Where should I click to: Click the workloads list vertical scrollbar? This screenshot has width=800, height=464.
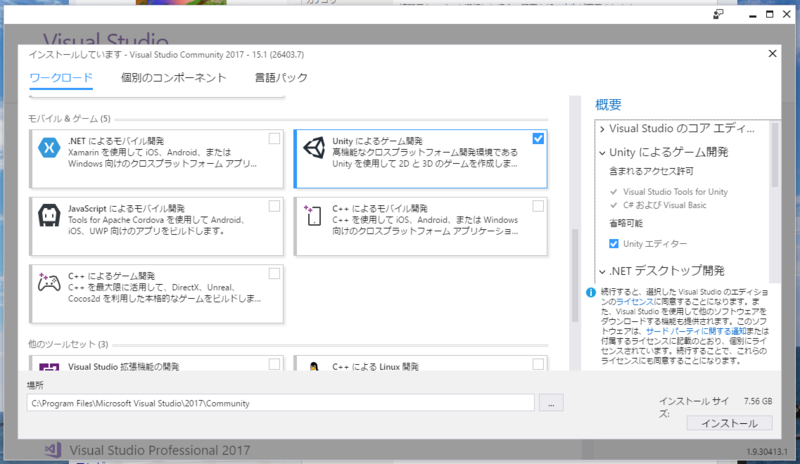tap(575, 276)
